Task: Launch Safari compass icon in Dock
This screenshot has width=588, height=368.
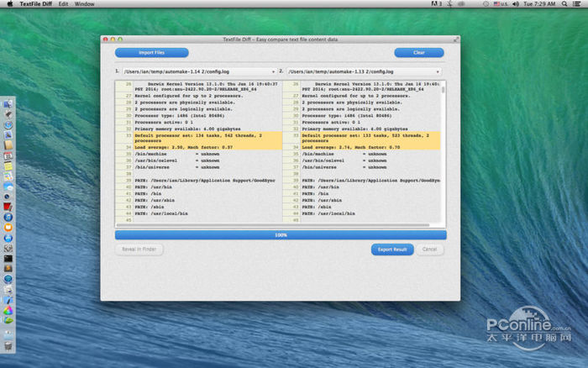Action: pyautogui.click(x=8, y=125)
